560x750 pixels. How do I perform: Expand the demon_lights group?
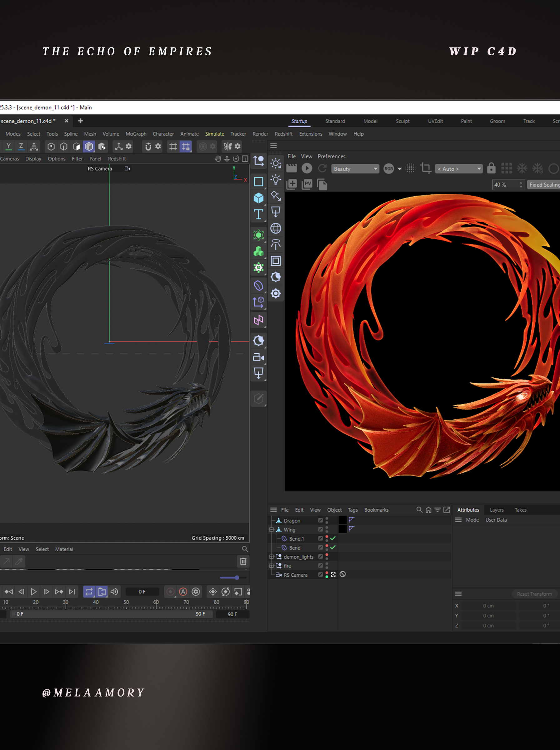click(271, 557)
